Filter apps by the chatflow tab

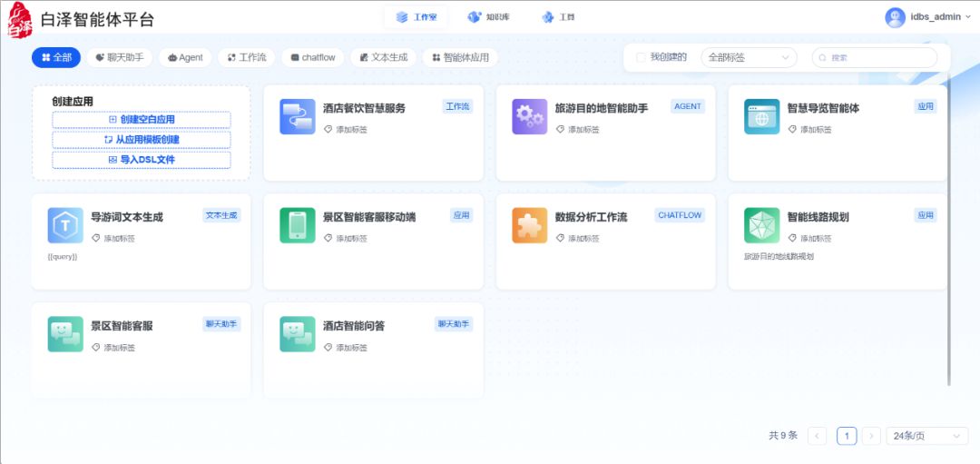[311, 57]
